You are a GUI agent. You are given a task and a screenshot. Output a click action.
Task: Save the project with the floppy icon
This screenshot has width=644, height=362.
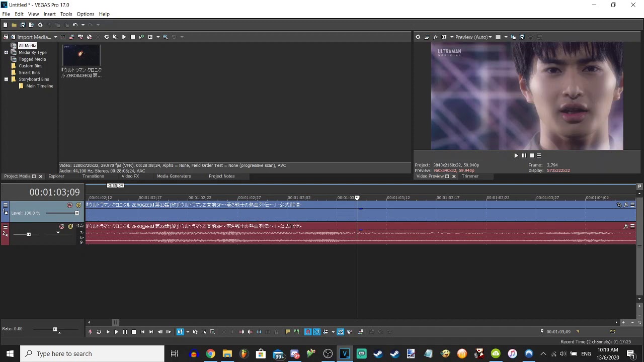(x=23, y=25)
